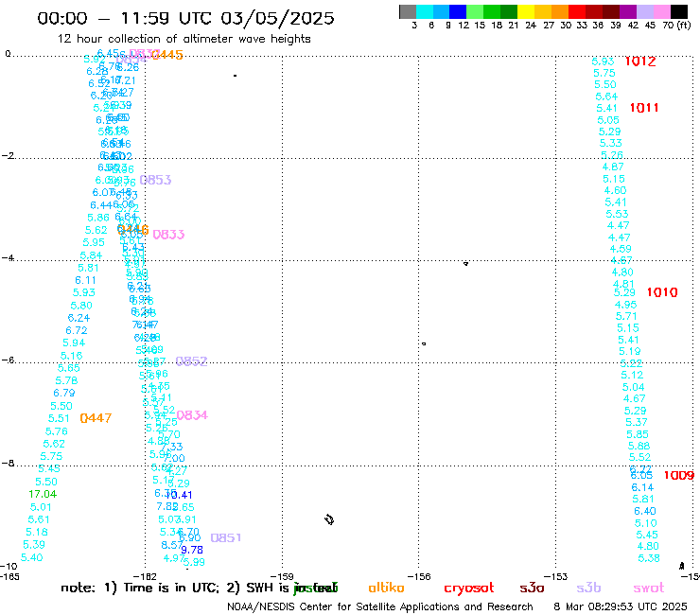Click the '5.51' value beside 0447
This screenshot has height=615, width=700.
[59, 419]
